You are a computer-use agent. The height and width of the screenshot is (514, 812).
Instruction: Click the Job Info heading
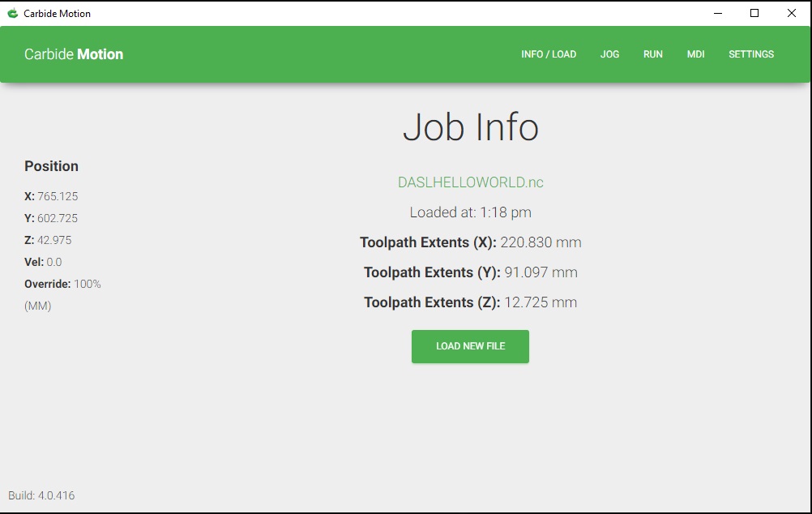471,127
